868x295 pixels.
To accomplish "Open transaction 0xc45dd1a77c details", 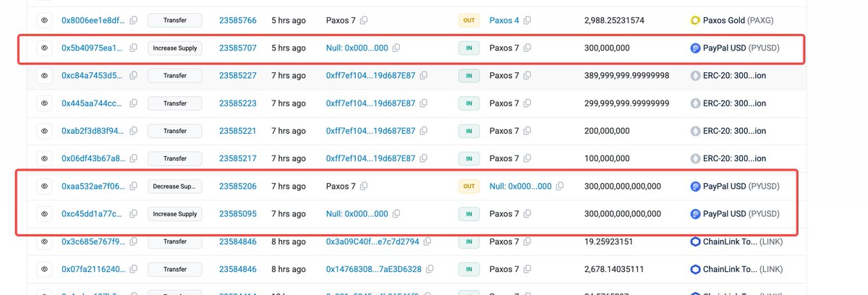I will click(93, 214).
